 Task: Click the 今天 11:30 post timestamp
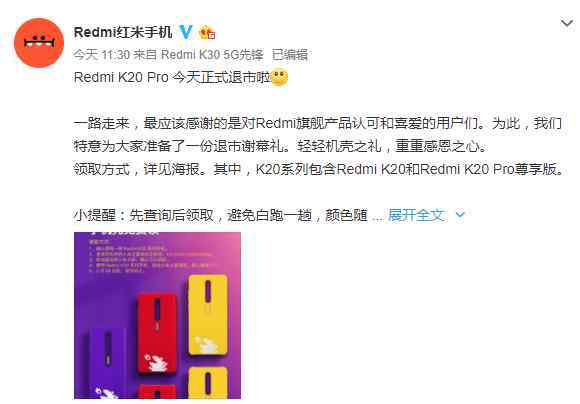101,55
